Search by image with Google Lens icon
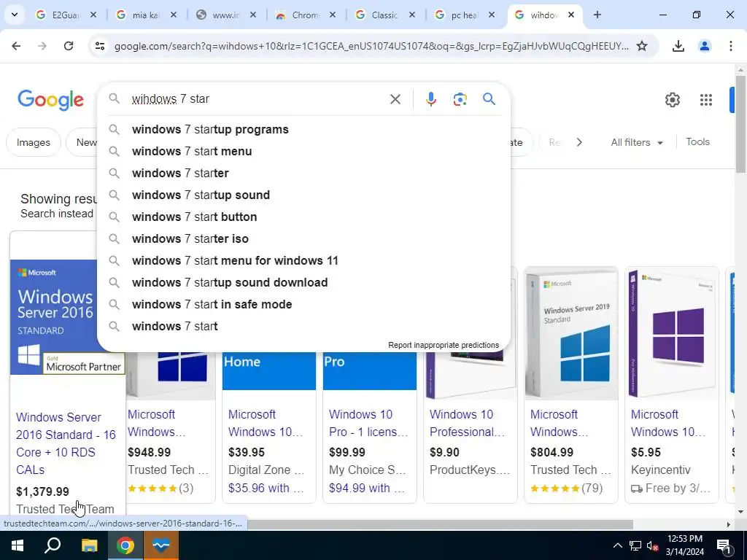 (460, 99)
